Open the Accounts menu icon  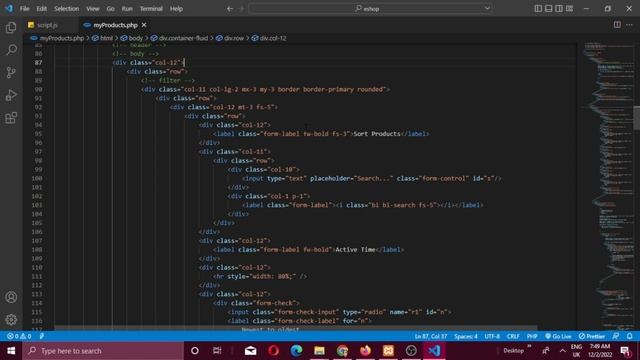click(x=11, y=297)
